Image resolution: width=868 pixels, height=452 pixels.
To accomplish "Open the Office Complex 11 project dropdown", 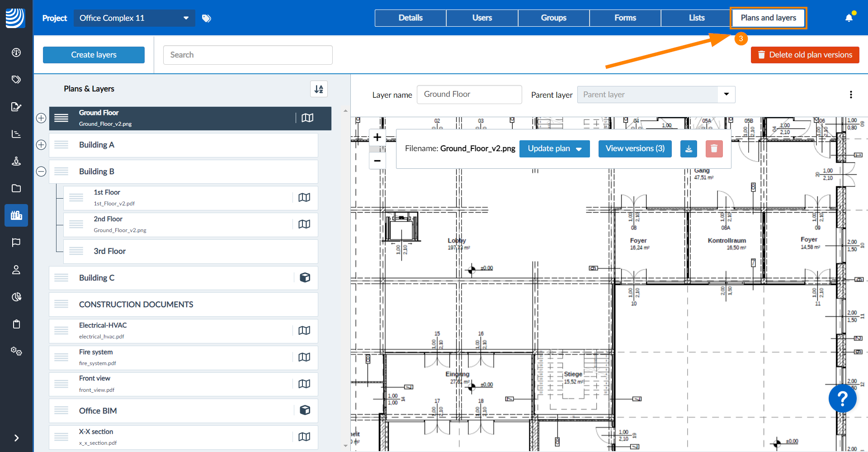I will 134,18.
